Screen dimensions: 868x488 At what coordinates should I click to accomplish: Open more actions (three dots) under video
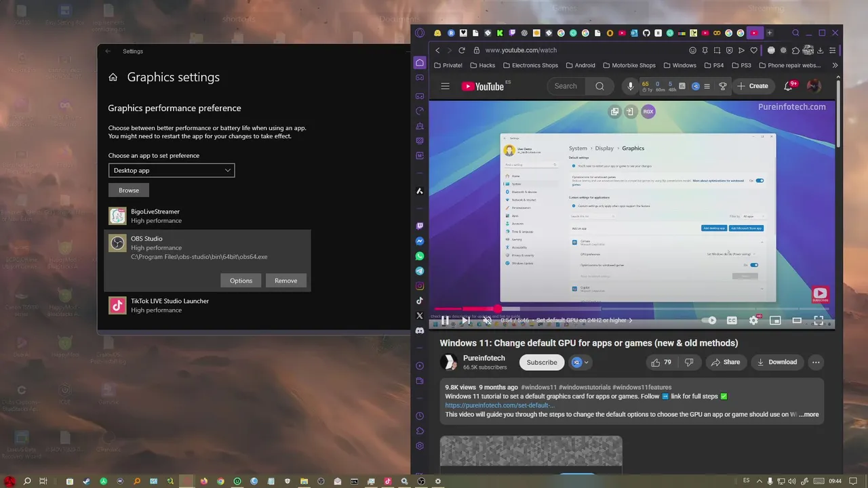pos(816,362)
